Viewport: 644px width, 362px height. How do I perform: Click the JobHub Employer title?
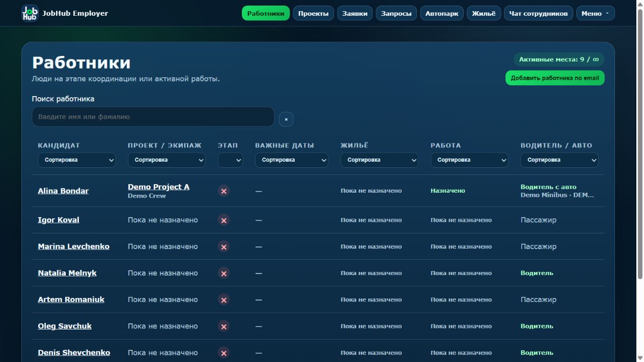(x=75, y=13)
